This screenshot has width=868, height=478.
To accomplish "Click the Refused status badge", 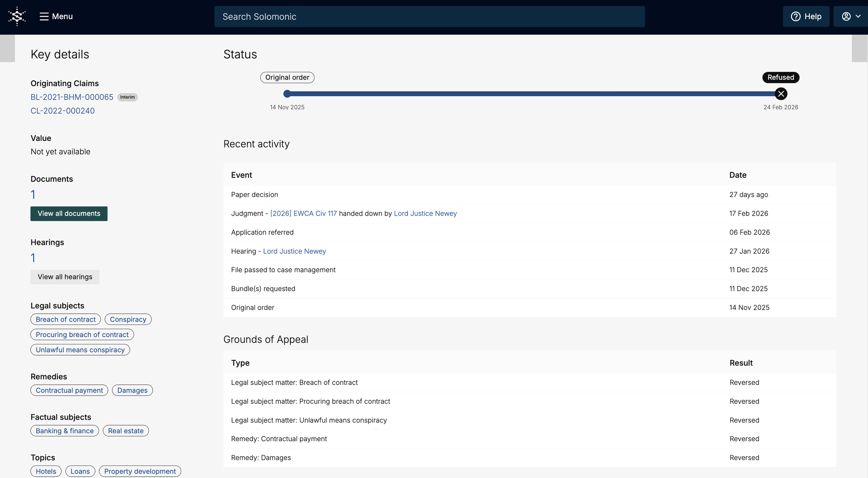I will click(781, 77).
